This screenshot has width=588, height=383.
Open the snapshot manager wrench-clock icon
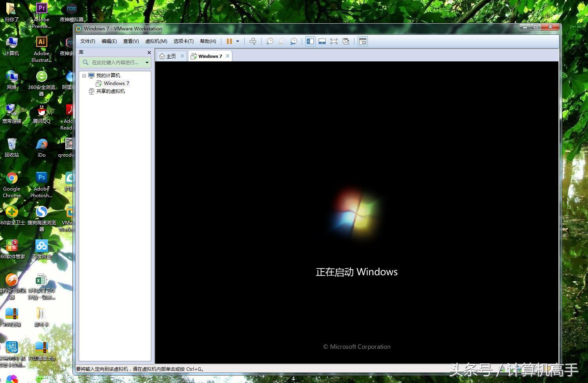tap(293, 41)
